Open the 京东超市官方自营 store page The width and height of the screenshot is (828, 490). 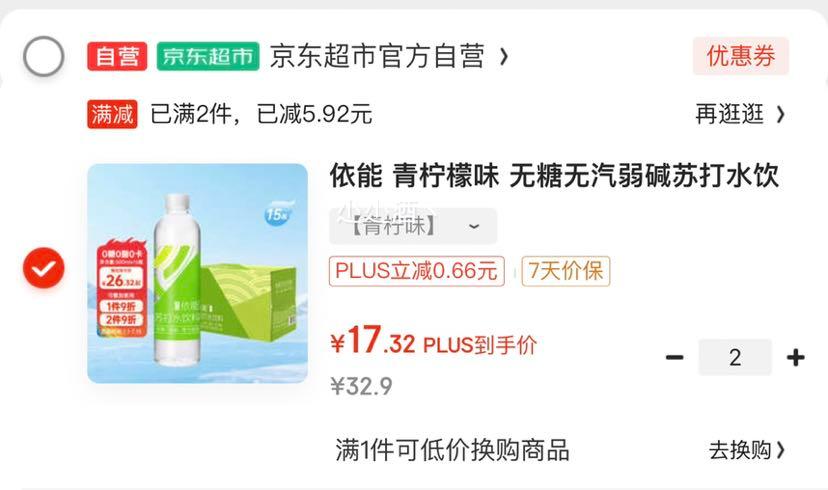coord(377,56)
